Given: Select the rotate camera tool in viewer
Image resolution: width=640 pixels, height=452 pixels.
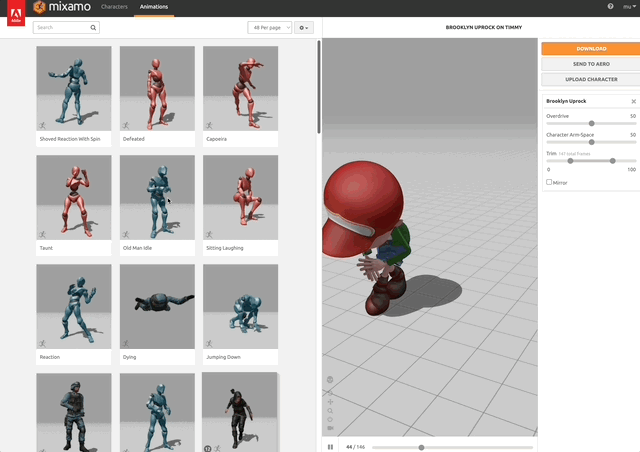Looking at the screenshot, I should click(x=330, y=393).
